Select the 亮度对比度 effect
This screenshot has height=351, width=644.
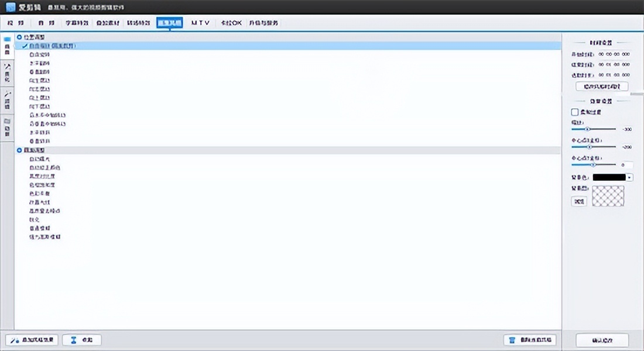[42, 176]
